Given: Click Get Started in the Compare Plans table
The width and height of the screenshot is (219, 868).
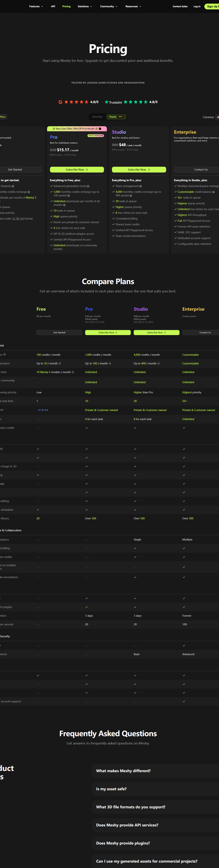Looking at the screenshot, I should point(59,333).
